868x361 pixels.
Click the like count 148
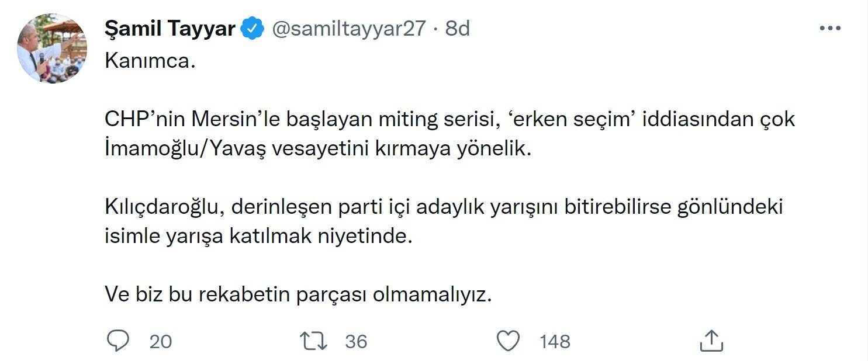click(x=555, y=342)
